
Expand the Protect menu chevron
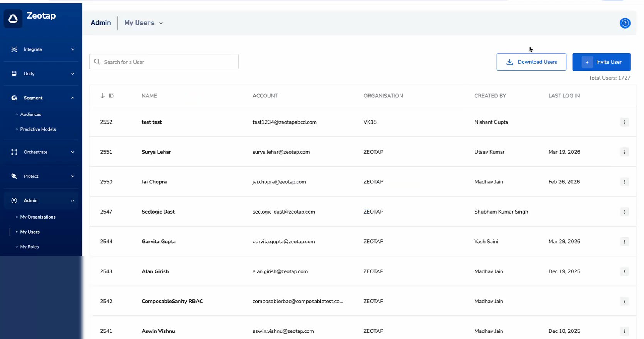click(72, 176)
